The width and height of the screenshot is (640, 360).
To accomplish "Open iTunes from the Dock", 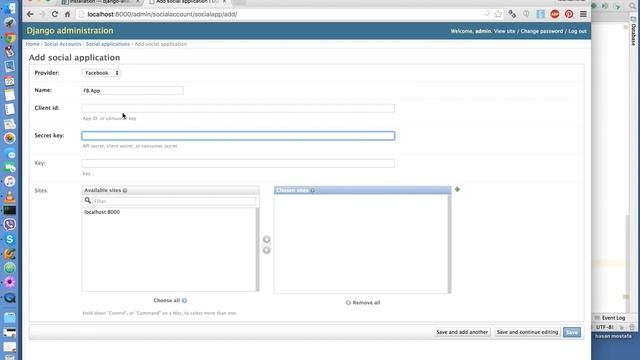I will [x=10, y=181].
